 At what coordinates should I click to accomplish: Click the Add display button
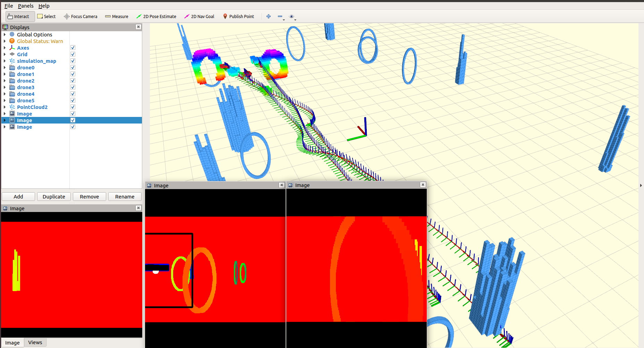[18, 197]
